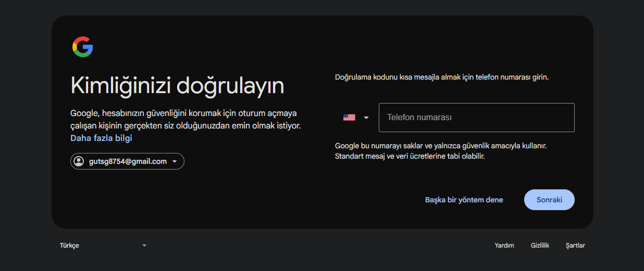The width and height of the screenshot is (644, 271).
Task: Choose Başka bir yöntem dene
Action: (464, 200)
